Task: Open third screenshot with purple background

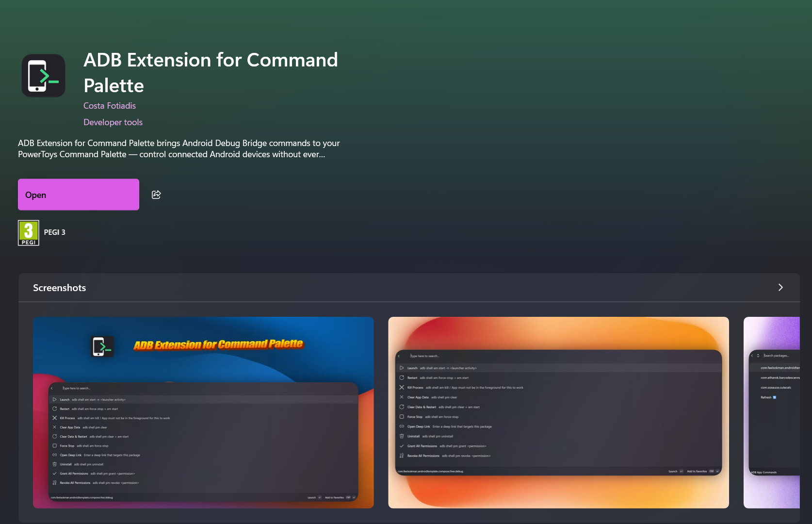Action: click(x=772, y=412)
